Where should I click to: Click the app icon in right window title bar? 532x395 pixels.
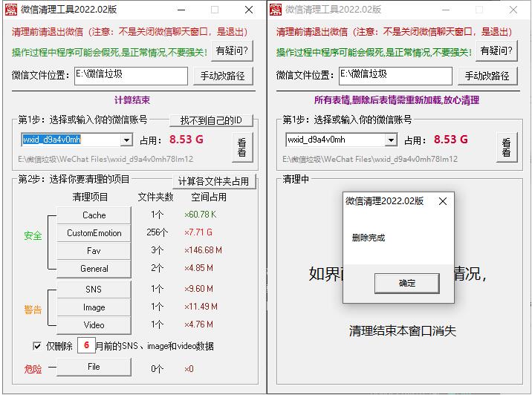click(x=276, y=10)
